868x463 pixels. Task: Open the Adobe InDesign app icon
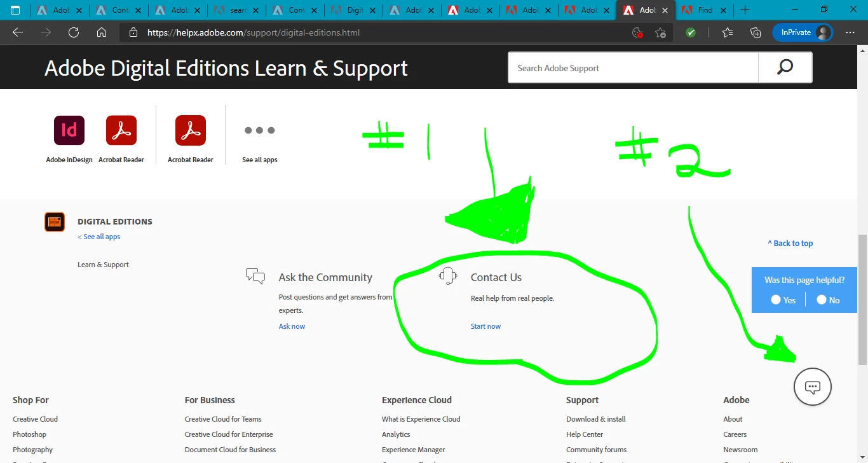(69, 130)
